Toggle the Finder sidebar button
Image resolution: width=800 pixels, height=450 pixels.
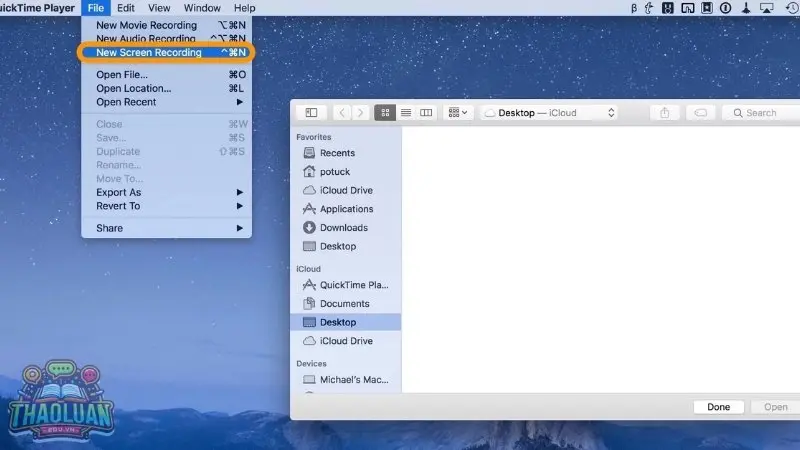click(311, 113)
